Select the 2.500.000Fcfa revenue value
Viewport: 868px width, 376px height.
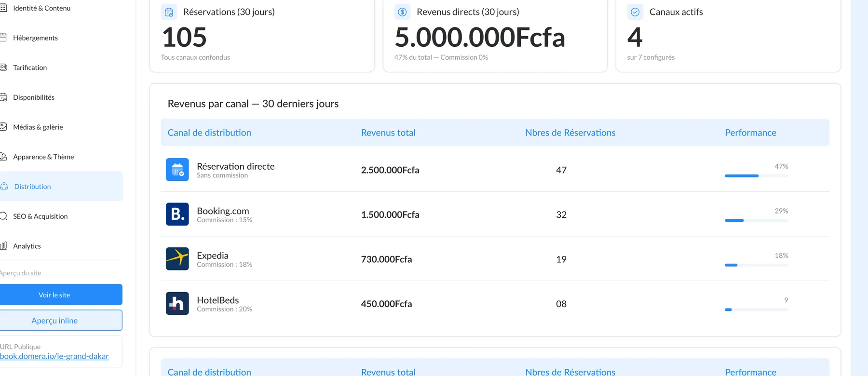coord(390,170)
